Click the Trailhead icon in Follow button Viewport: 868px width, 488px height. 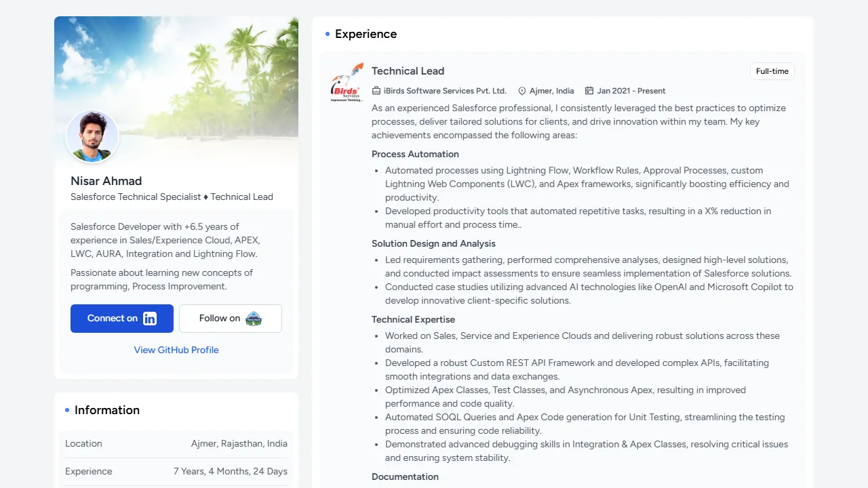coord(253,318)
